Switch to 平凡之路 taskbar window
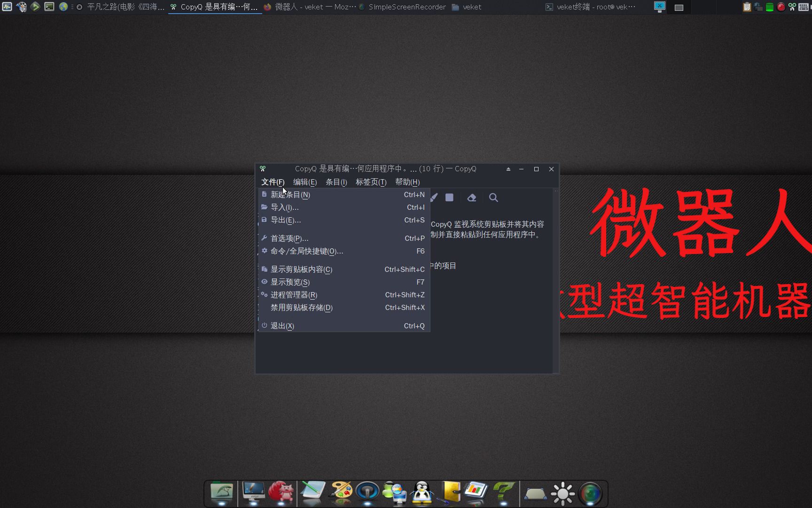This screenshot has width=812, height=508. (x=121, y=7)
